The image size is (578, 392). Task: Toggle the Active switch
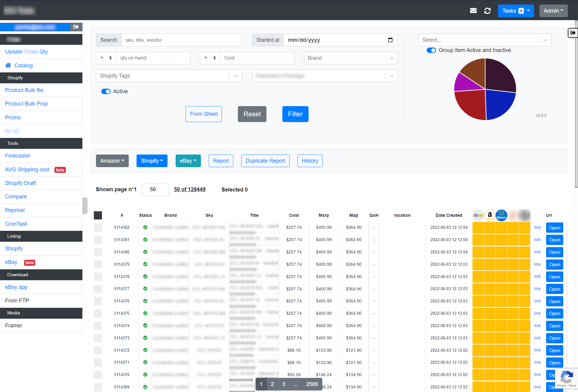106,91
